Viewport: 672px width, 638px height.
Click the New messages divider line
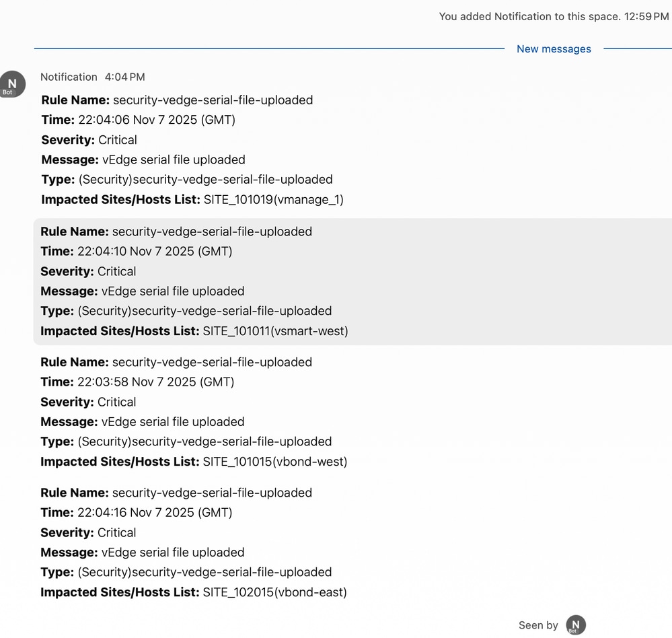(x=269, y=48)
